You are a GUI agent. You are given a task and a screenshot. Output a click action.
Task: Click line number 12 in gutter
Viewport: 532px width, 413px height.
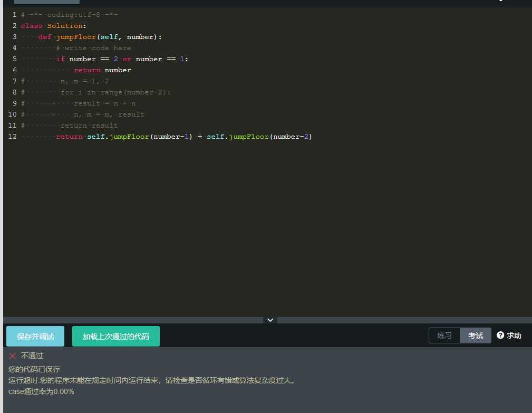(12, 137)
